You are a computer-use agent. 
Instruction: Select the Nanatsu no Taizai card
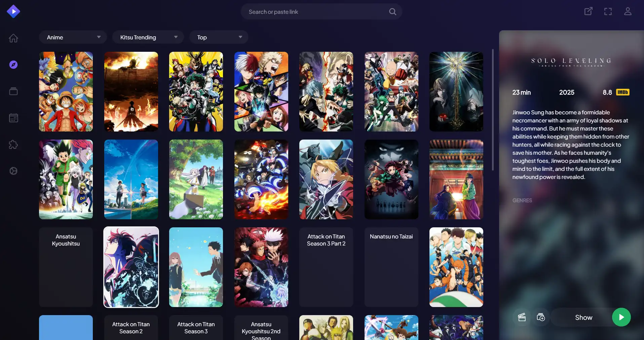(x=391, y=267)
